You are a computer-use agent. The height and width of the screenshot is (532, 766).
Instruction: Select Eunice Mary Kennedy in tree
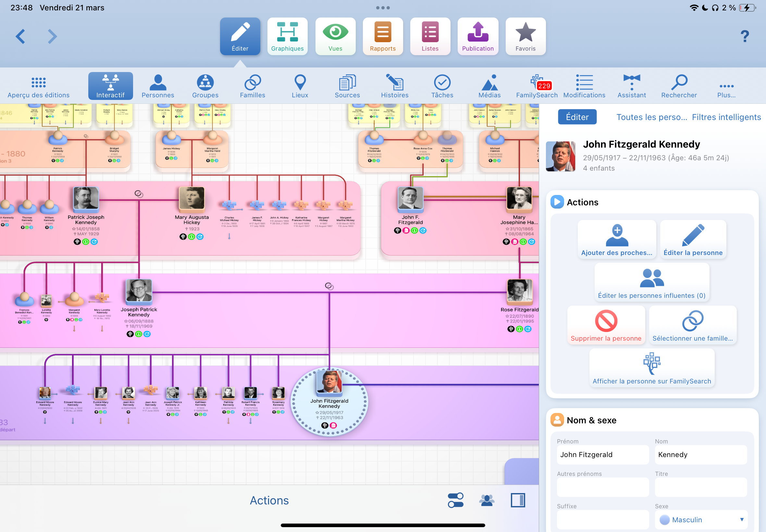point(101,393)
